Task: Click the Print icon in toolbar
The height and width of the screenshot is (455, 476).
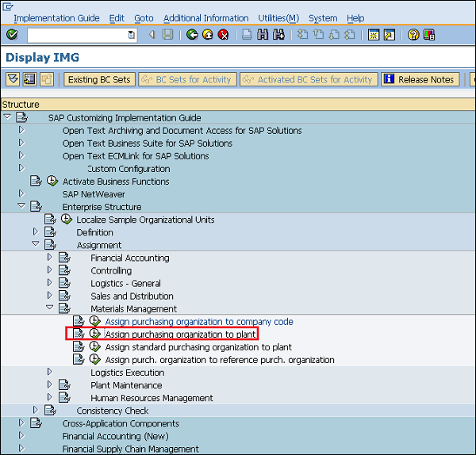Action: pos(247,35)
